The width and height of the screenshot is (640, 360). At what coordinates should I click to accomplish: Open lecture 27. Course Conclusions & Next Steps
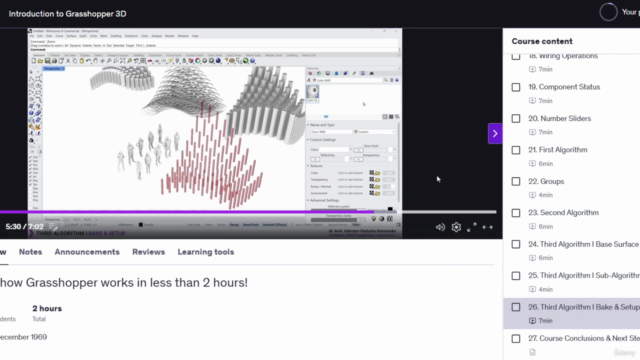pyautogui.click(x=584, y=338)
